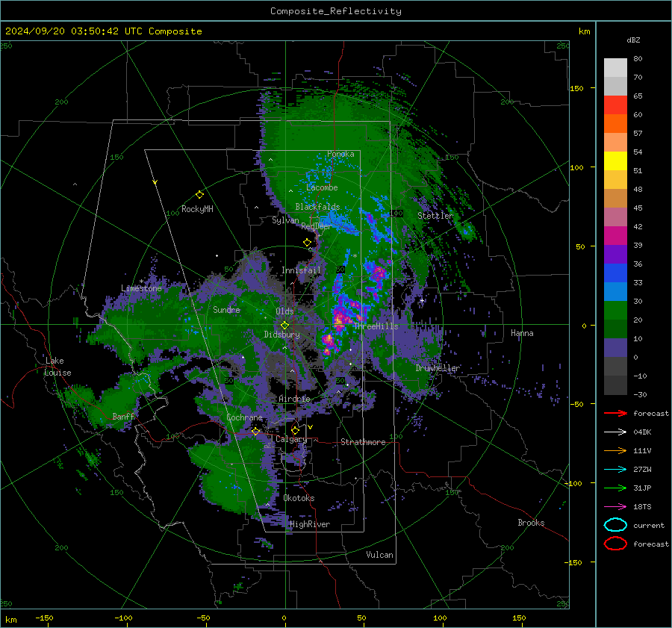Click the light blue swatch between 33 and 30 dBZ
Screen dimensions: 672x628
[615, 292]
